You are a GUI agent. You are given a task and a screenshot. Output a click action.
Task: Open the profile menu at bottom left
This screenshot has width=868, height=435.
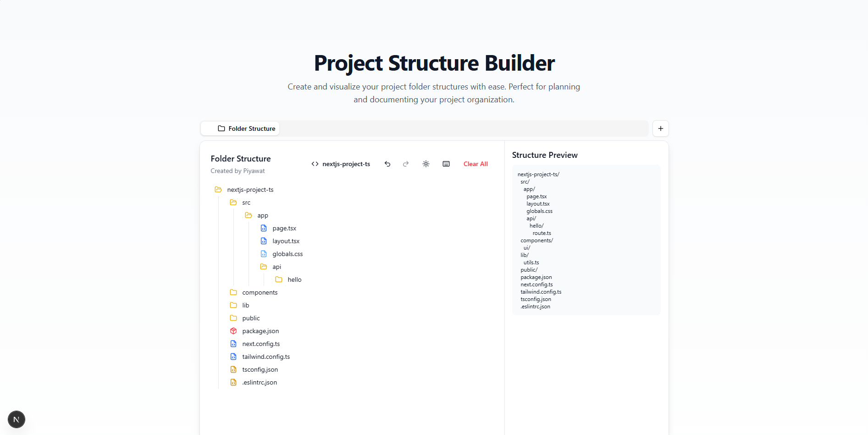pyautogui.click(x=16, y=419)
